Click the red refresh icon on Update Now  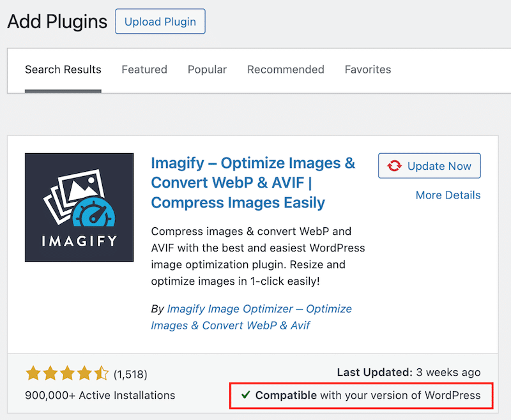[x=395, y=166]
